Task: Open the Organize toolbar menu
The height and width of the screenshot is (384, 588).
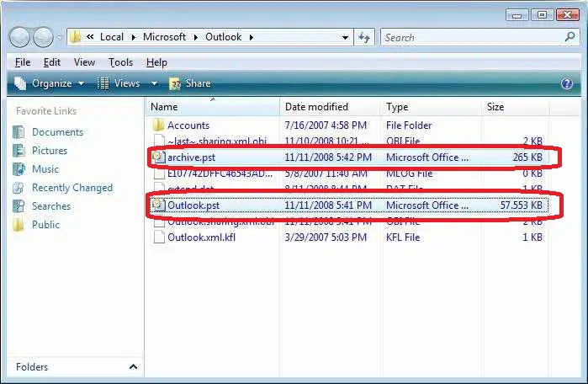Action: (x=51, y=83)
